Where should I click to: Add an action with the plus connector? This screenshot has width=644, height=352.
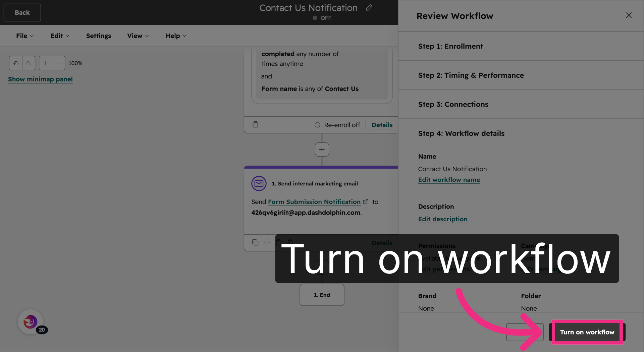(322, 150)
